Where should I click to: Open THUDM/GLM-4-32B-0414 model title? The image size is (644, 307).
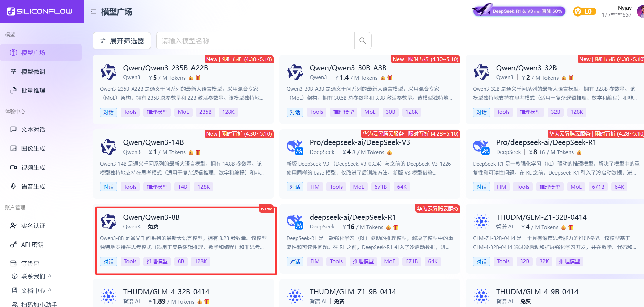(166, 292)
